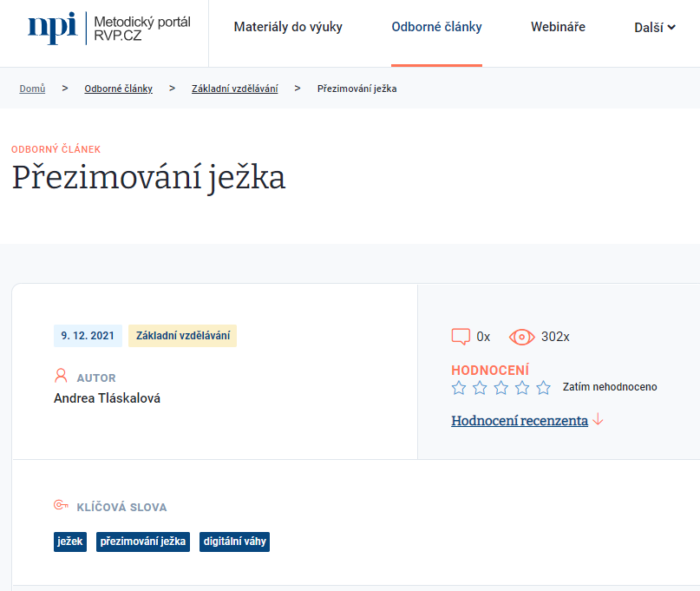Click the author person icon
700x591 pixels.
point(61,377)
